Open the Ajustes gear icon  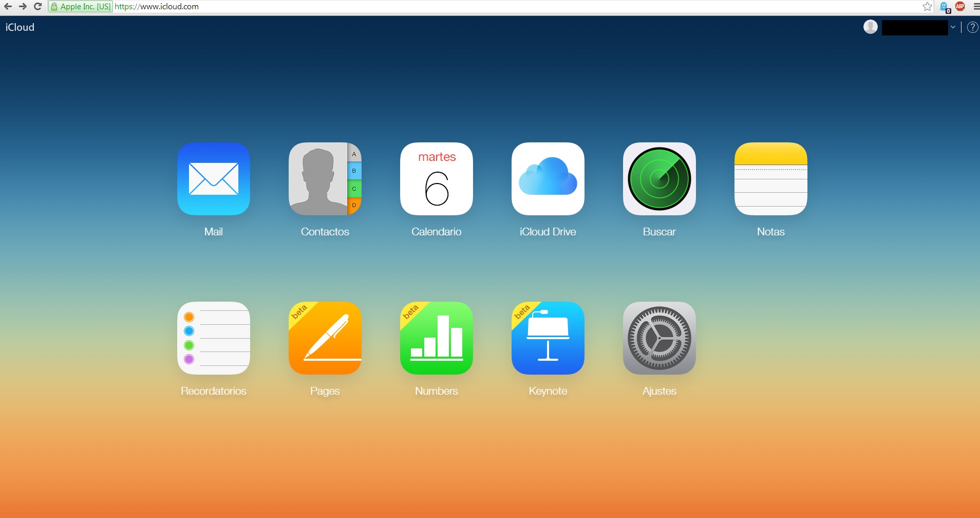pyautogui.click(x=659, y=338)
